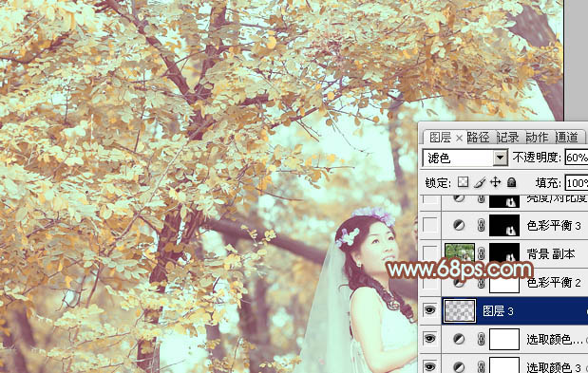Click the adjustment icon of 选取颜色 3 layer
This screenshot has width=588, height=373.
[459, 367]
